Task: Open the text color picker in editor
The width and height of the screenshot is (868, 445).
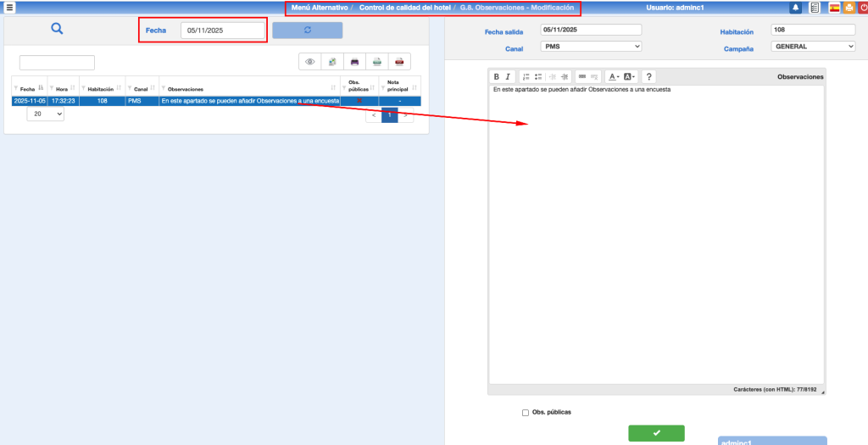Action: coord(612,76)
